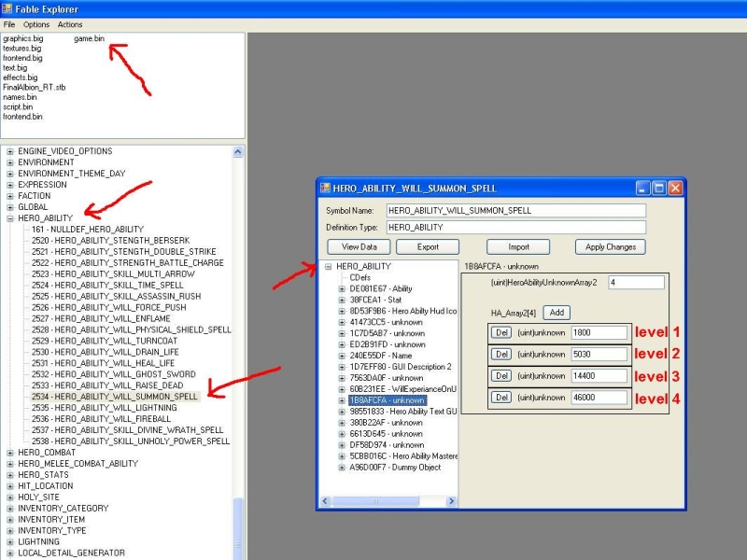Screen dimensions: 747x560
Task: Open the Actions menu
Action: pos(70,24)
